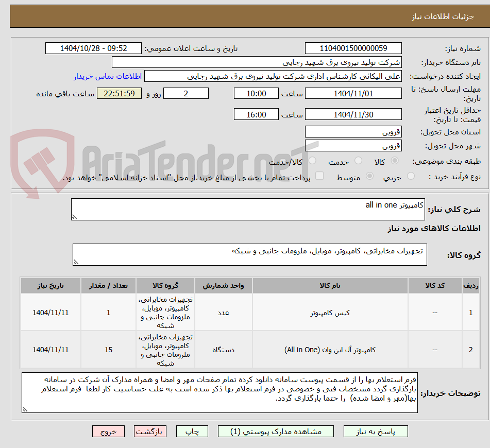Click the announcement date field 1404/10/28 - 09:52
The width and height of the screenshot is (490, 448).
93,48
